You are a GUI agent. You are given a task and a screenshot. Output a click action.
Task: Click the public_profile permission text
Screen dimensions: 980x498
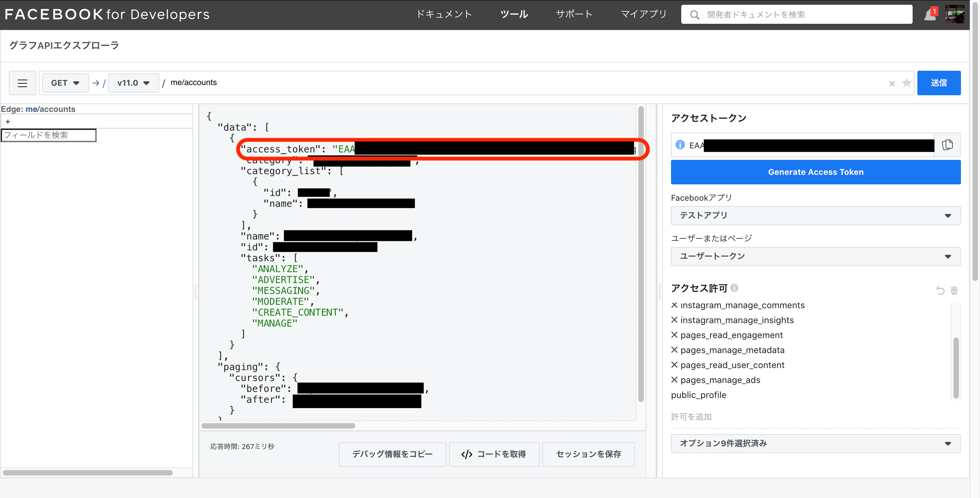pos(699,395)
